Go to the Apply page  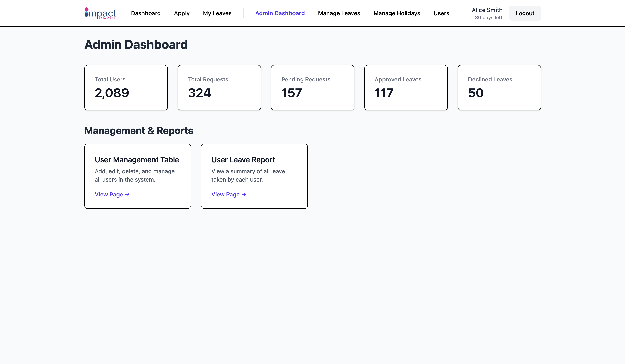(x=182, y=13)
